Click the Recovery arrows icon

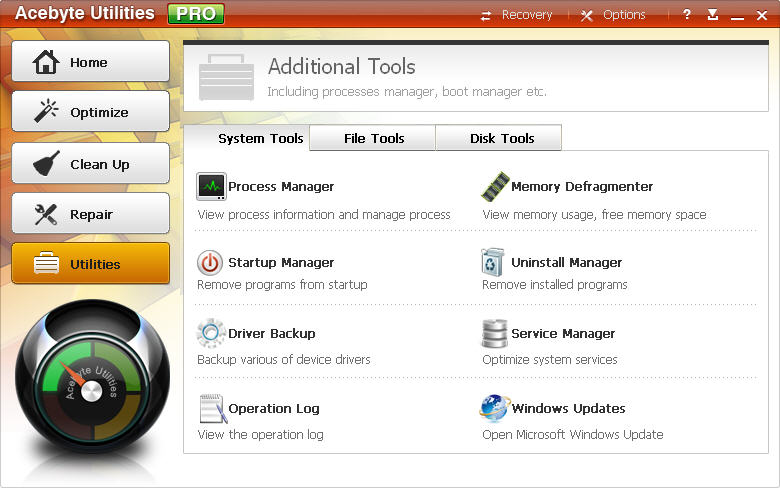tap(486, 16)
